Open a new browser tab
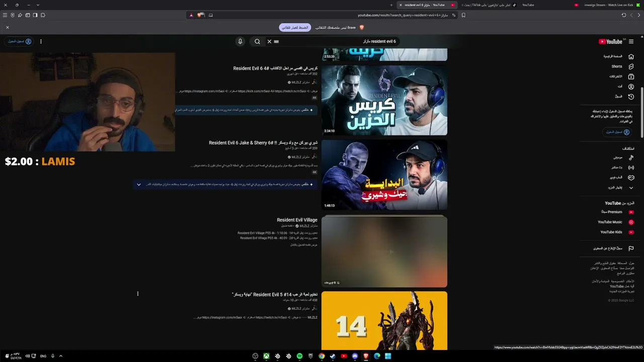Image resolution: width=644 pixels, height=362 pixels. (391, 5)
